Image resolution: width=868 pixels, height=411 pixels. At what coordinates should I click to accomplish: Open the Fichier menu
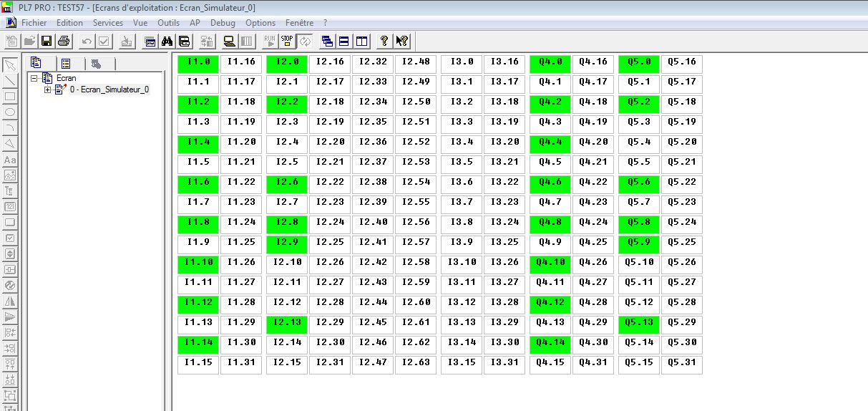pos(34,23)
